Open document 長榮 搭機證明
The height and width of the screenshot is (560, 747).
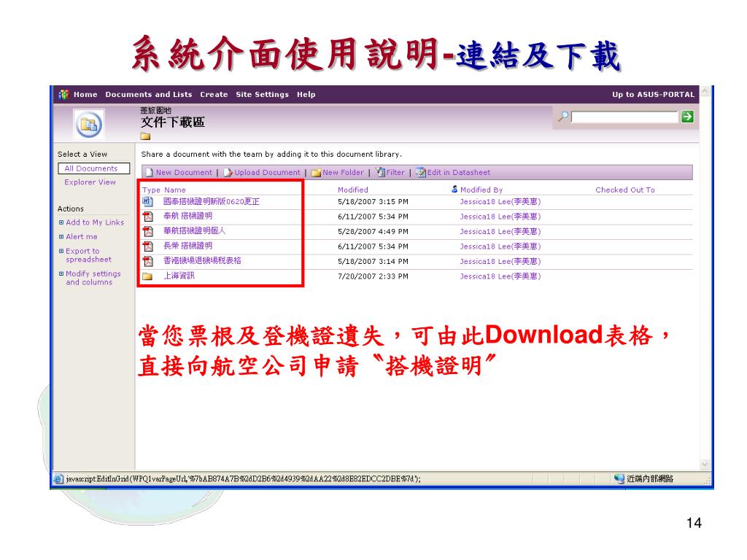coord(187,246)
